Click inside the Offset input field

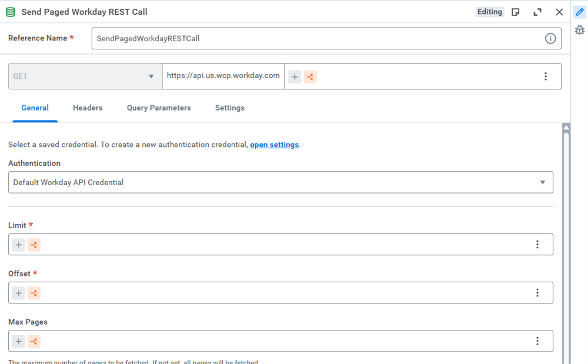click(x=280, y=293)
